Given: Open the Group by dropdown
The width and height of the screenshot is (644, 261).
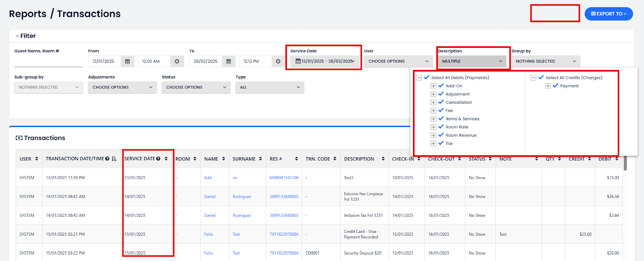Looking at the screenshot, I should (545, 62).
